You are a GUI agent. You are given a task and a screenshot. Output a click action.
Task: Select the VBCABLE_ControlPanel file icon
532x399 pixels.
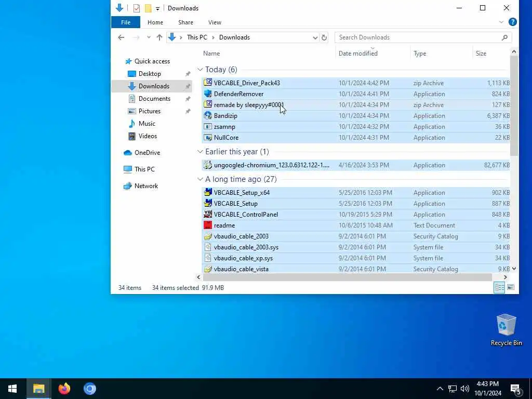(208, 214)
